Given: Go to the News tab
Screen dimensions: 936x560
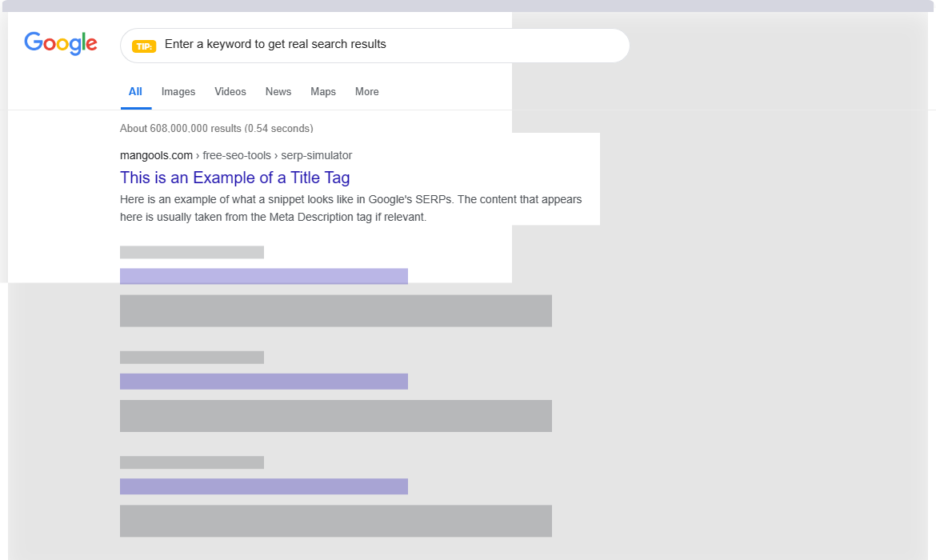Looking at the screenshot, I should [278, 92].
